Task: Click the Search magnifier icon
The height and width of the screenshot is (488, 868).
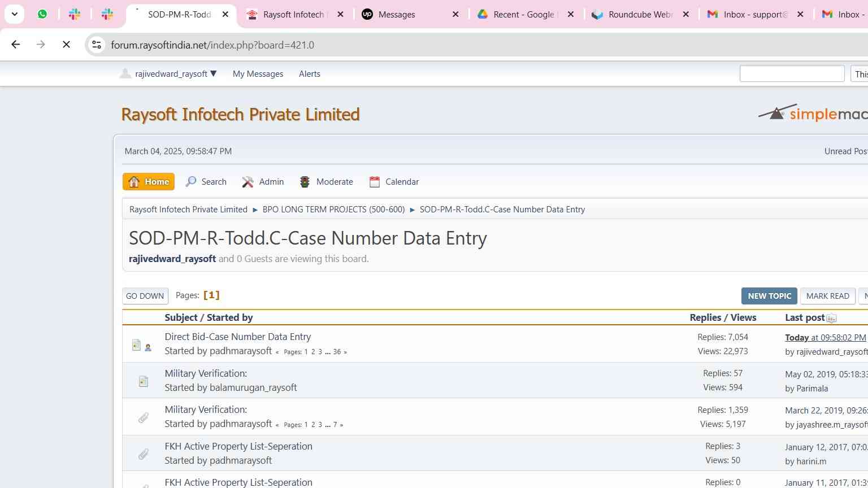Action: 191,181
